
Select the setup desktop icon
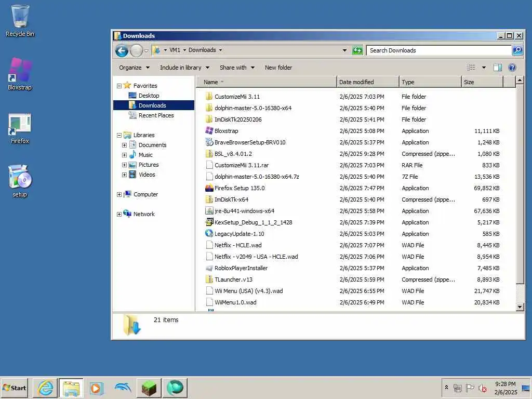20,181
